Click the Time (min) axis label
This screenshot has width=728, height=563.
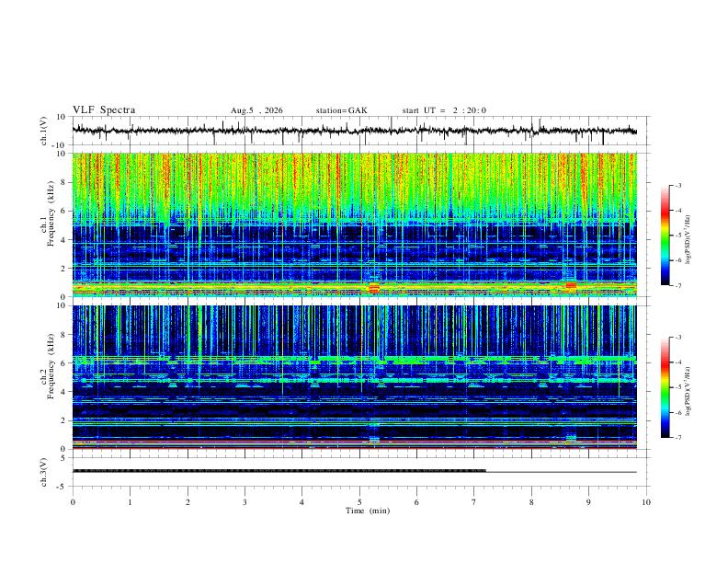pyautogui.click(x=368, y=511)
